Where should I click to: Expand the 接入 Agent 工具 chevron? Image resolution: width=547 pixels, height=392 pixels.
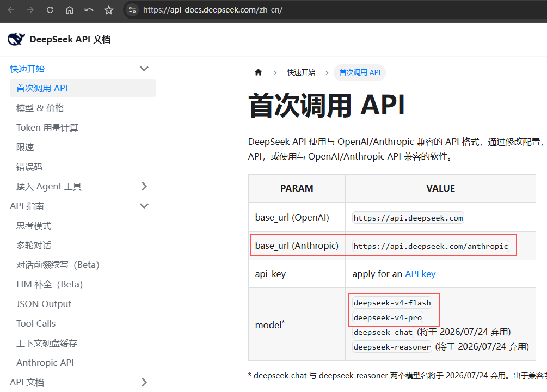144,186
